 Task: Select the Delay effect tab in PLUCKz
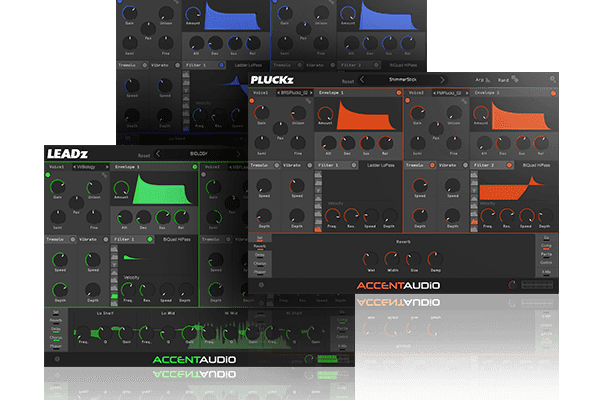point(259,257)
